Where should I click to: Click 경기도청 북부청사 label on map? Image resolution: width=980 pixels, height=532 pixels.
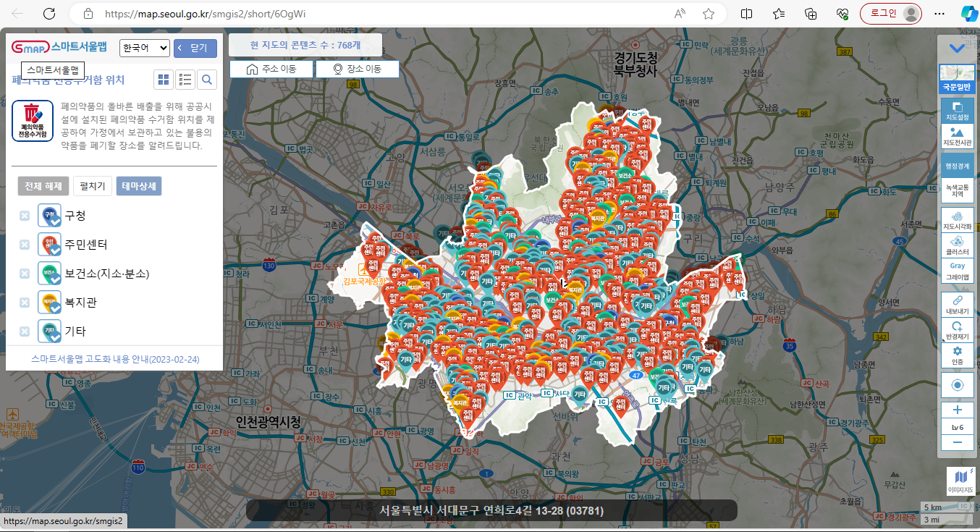[x=635, y=64]
